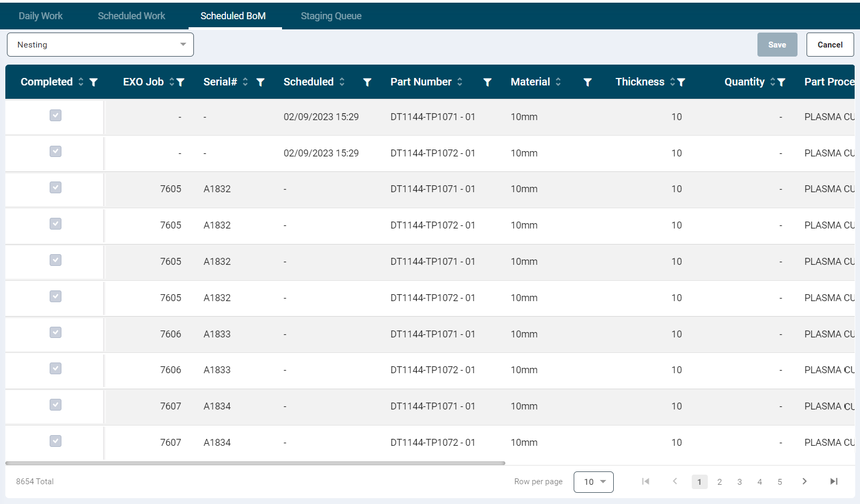Viewport: 860px width, 504px height.
Task: Open the EXO Job column filter
Action: [181, 82]
